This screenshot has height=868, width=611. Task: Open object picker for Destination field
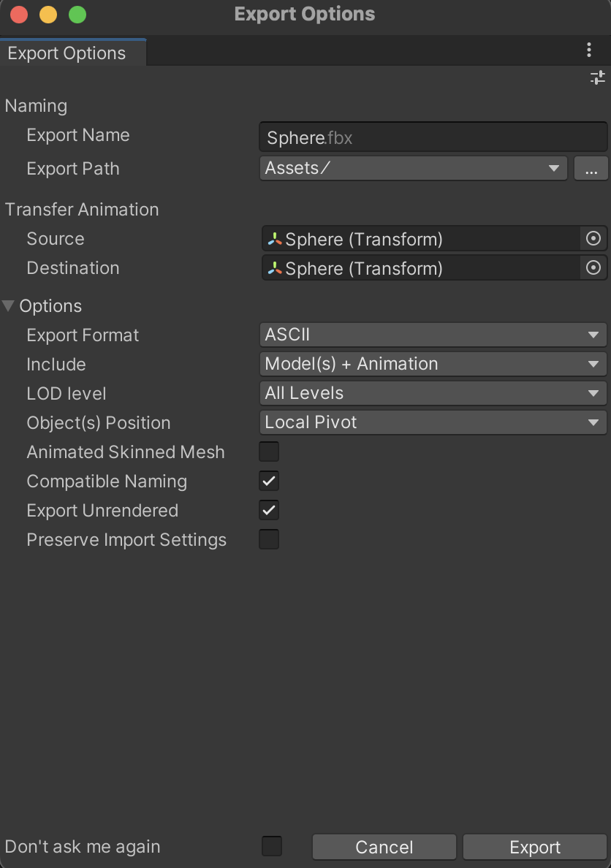coord(593,268)
